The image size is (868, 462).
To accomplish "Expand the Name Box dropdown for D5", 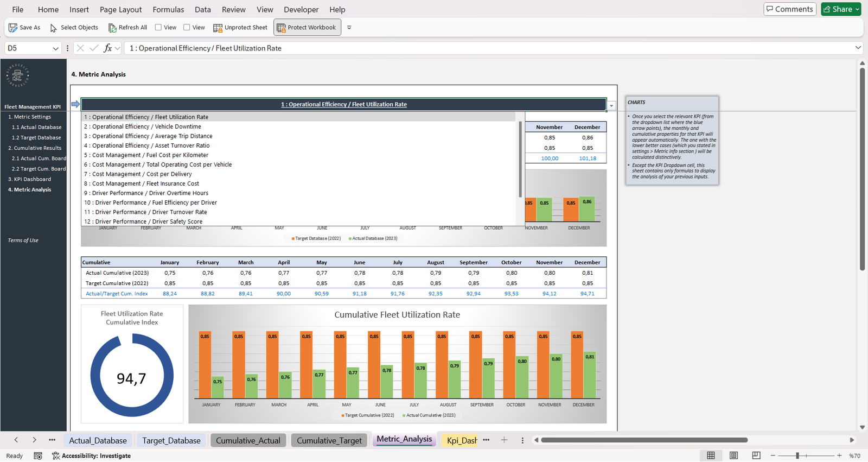I will tap(55, 48).
